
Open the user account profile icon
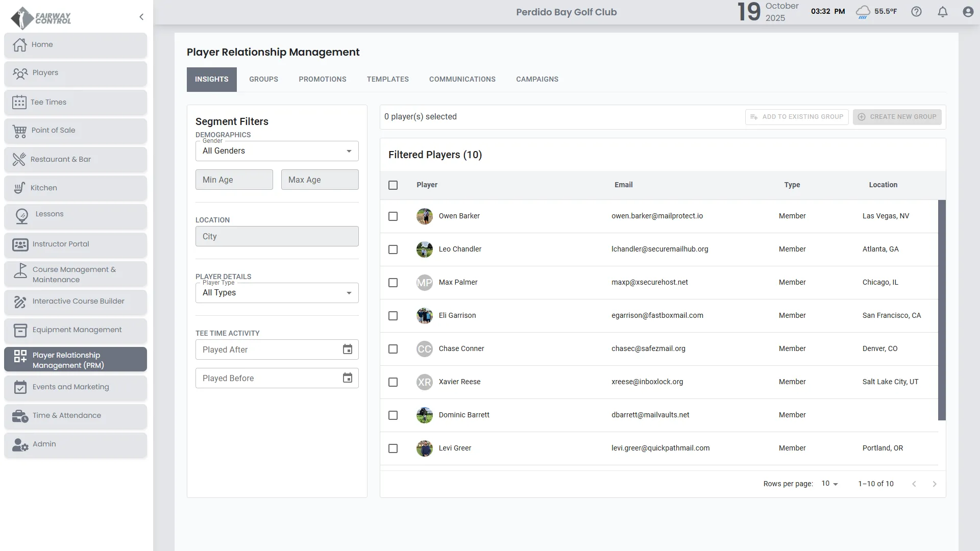[x=968, y=12]
